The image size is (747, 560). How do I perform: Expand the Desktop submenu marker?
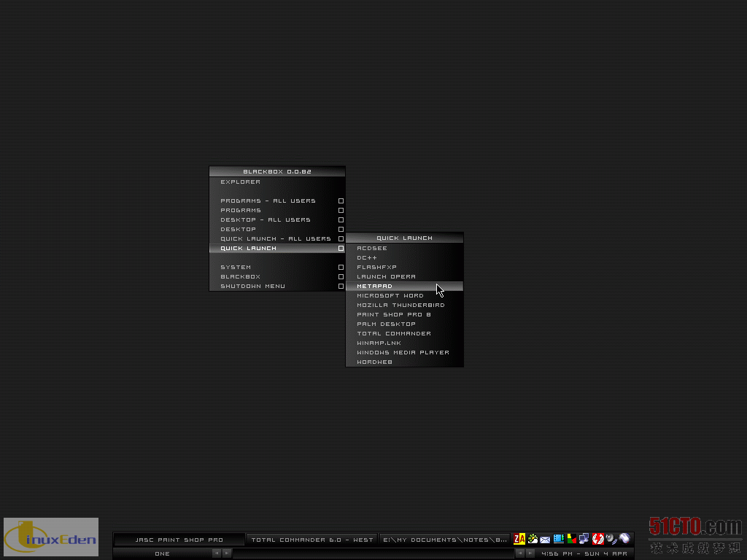(341, 230)
